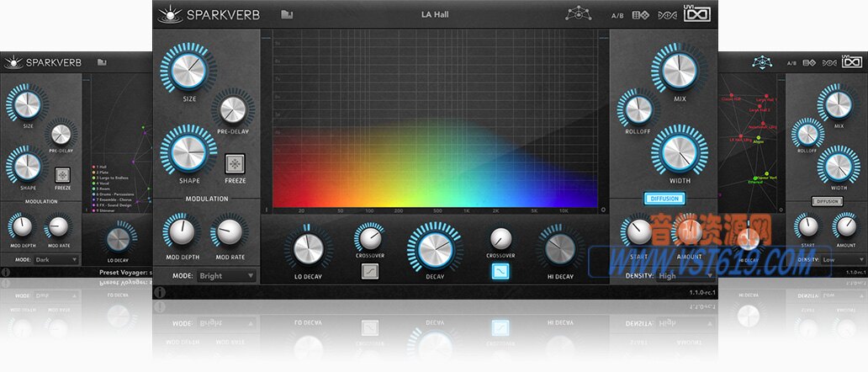868x372 pixels.
Task: Click the LO DECAY knob in left window
Action: tap(118, 239)
